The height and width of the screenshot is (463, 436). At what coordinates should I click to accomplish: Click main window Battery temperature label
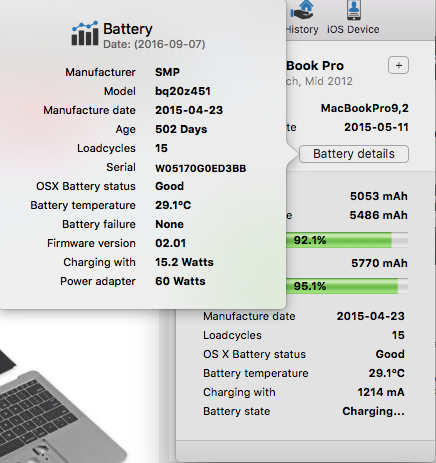tap(256, 373)
